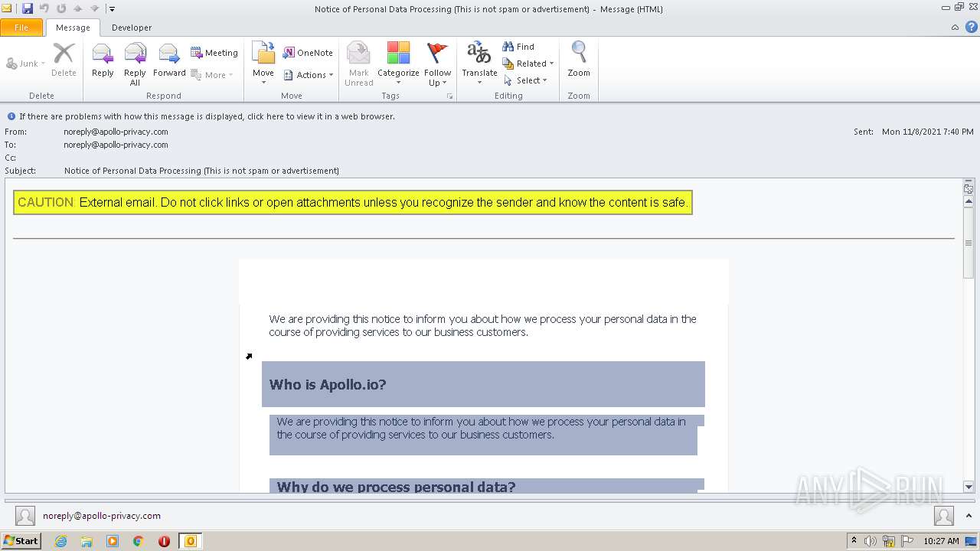Switch to the Message tab

coord(73,28)
